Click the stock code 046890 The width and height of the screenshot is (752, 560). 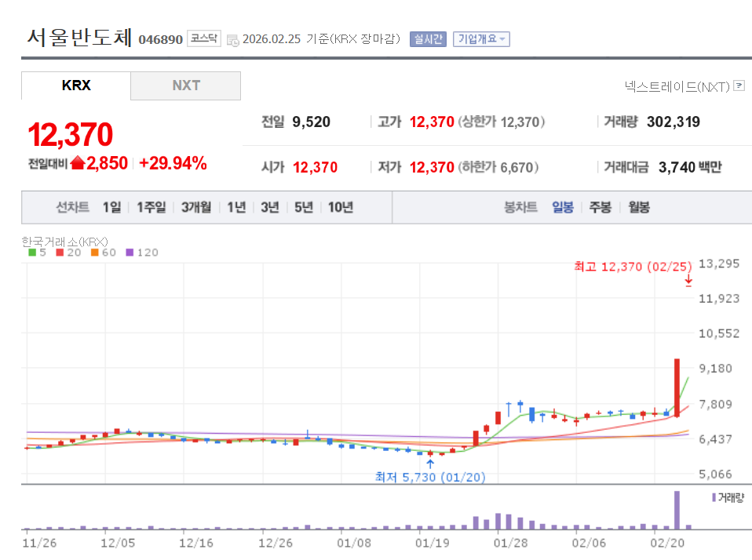(161, 39)
